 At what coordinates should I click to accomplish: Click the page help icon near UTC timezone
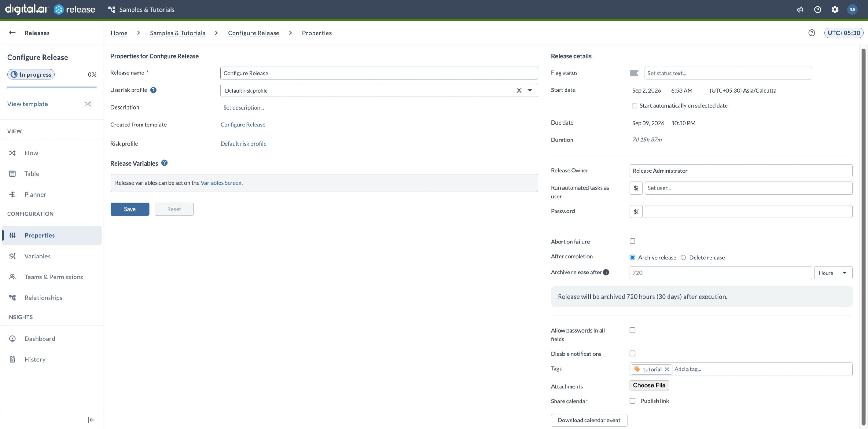(x=811, y=33)
